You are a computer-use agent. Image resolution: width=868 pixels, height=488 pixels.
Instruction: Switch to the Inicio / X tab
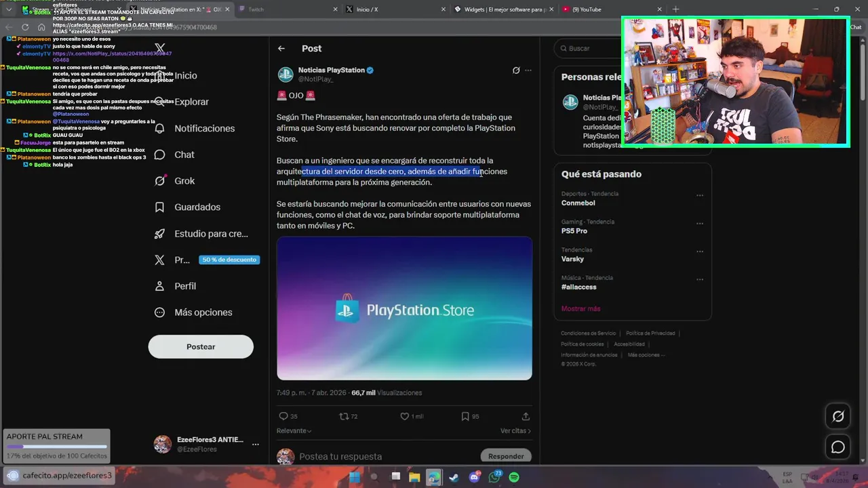[x=393, y=9]
